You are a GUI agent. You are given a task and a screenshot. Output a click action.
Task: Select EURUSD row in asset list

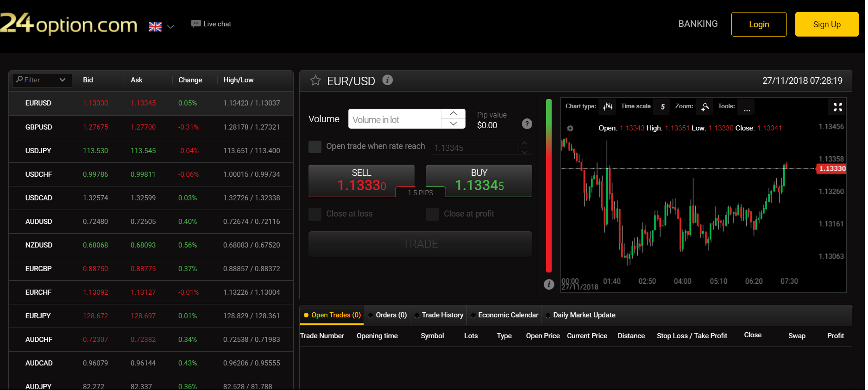pos(151,103)
